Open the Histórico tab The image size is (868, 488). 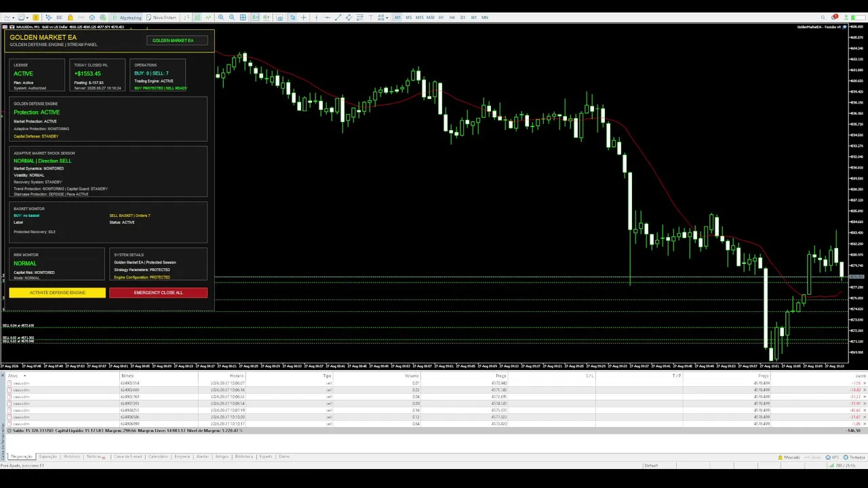pyautogui.click(x=72, y=456)
